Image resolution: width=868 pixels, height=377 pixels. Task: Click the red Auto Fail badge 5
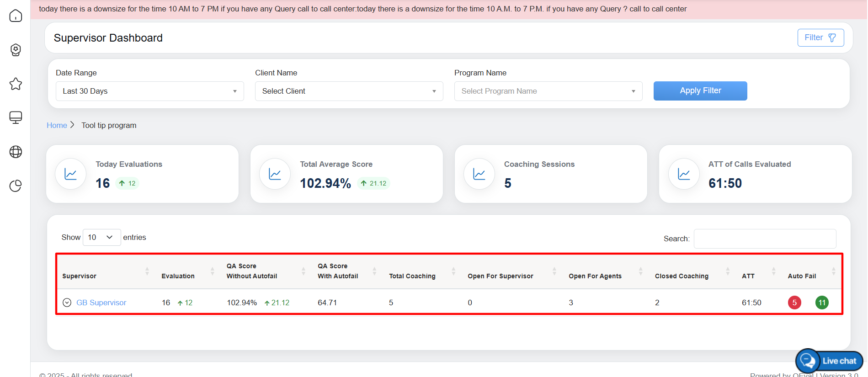(794, 303)
